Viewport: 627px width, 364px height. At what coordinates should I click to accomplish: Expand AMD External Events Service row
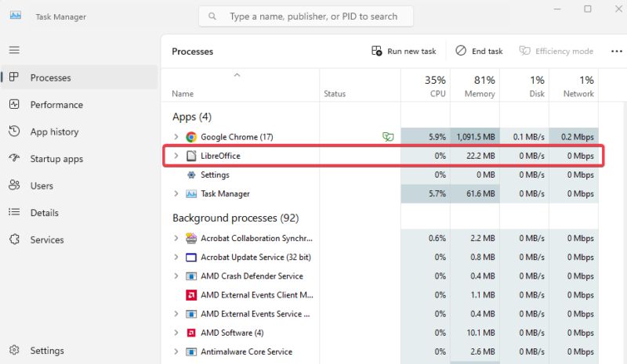point(176,314)
